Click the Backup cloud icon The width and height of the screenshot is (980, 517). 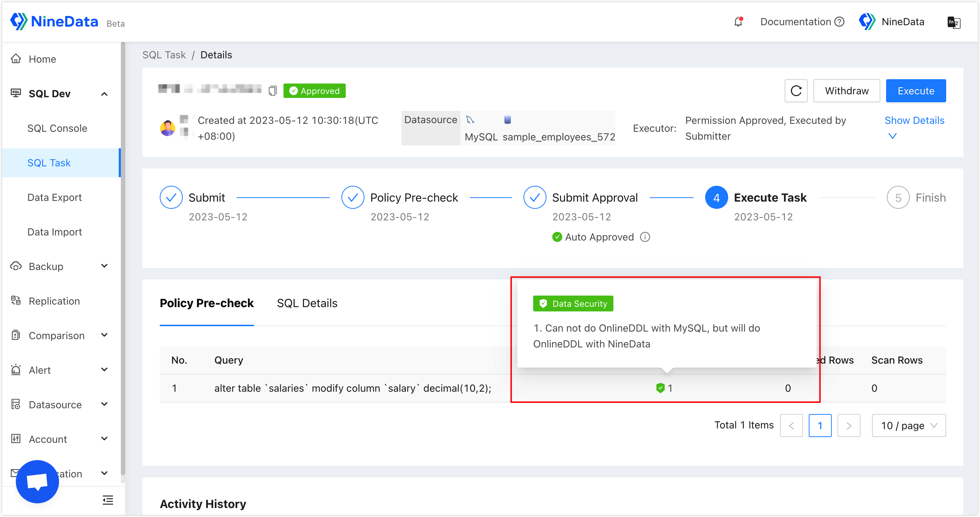click(x=15, y=266)
